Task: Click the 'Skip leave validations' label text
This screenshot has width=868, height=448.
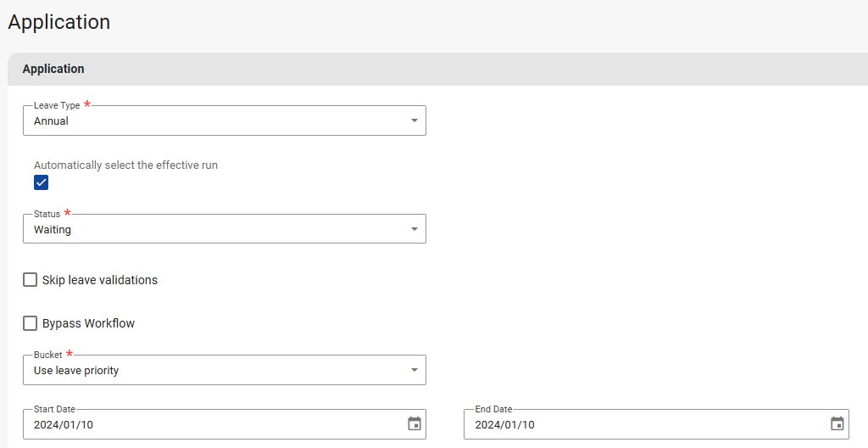Action: pyautogui.click(x=100, y=280)
